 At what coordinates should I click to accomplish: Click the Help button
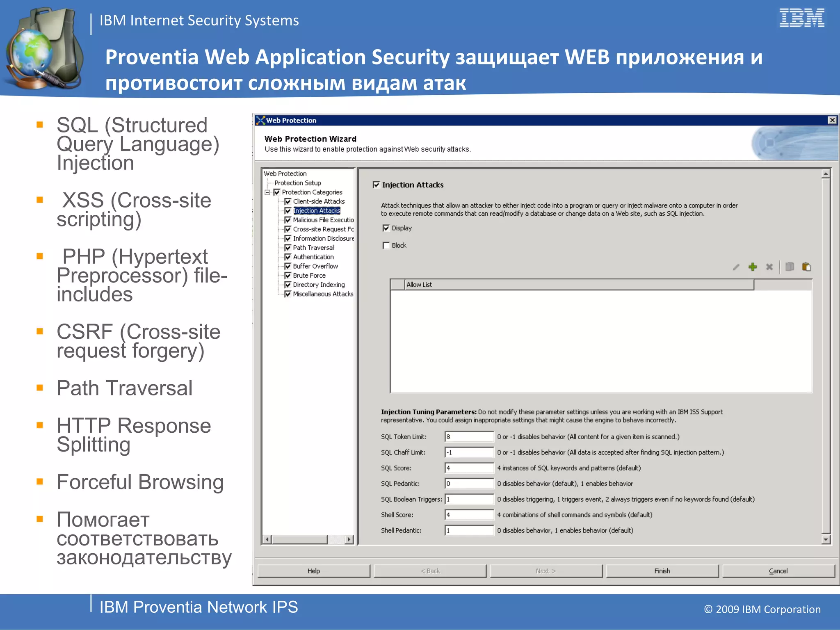coord(314,571)
